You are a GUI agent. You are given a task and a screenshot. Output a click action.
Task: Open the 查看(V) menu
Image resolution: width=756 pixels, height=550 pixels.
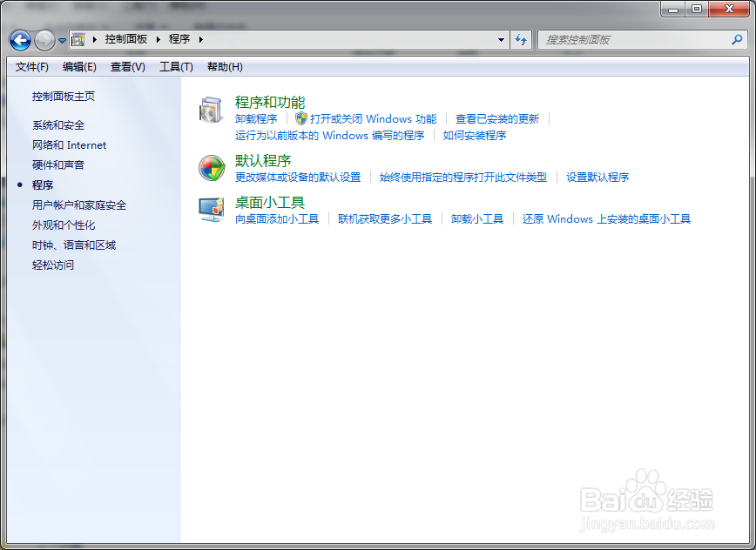point(128,67)
